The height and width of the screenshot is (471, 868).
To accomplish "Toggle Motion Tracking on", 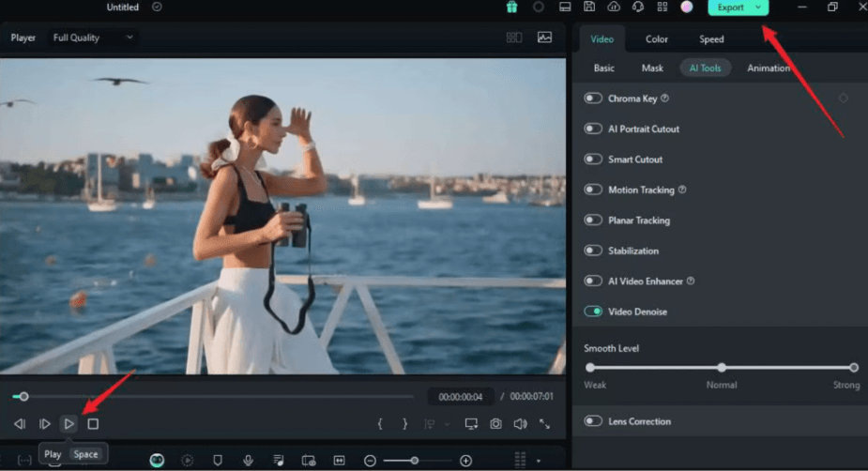I will coord(593,190).
